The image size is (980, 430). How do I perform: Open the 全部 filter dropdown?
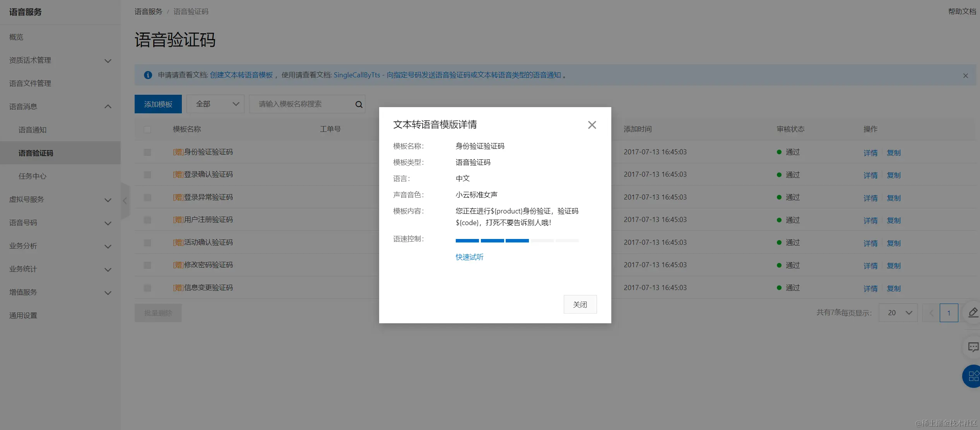pyautogui.click(x=215, y=104)
